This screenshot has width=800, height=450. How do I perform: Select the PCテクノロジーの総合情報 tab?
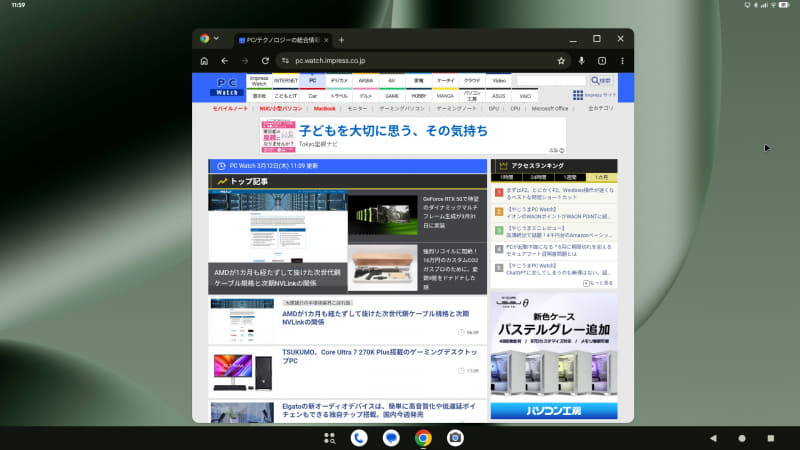point(283,40)
